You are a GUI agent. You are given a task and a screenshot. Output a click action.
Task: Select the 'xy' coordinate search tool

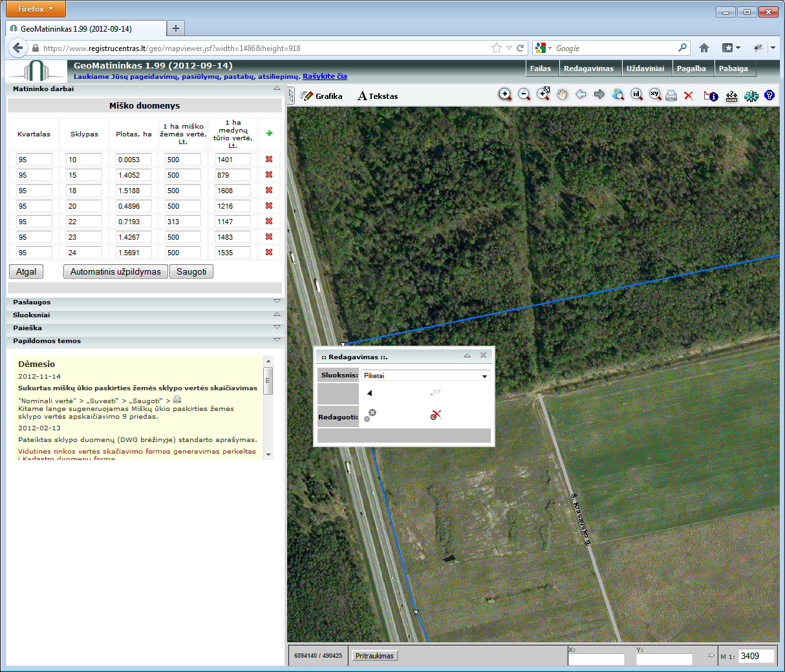coord(656,95)
